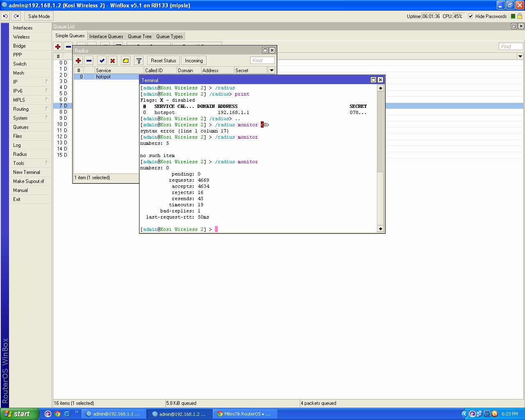
Task: Disable the entry with the red X icon
Action: (x=112, y=61)
